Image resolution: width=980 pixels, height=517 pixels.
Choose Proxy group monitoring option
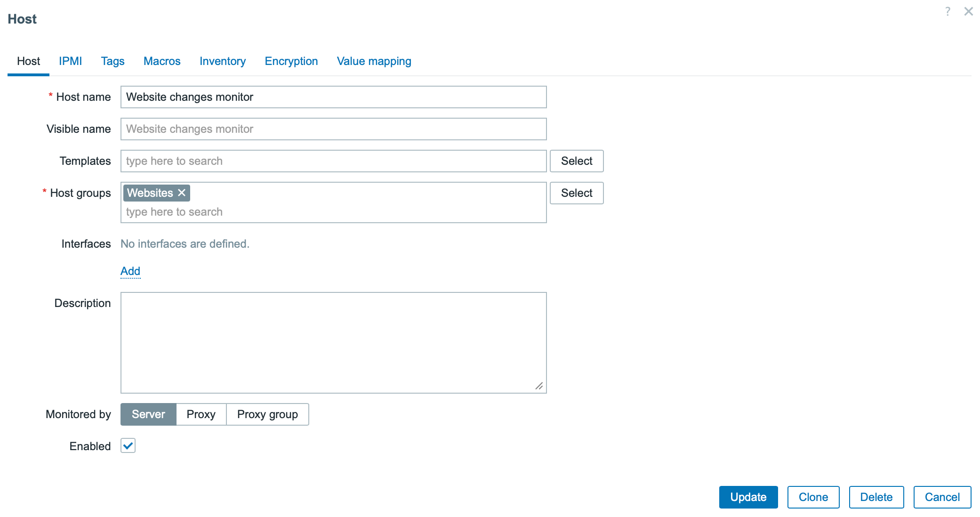coord(267,414)
